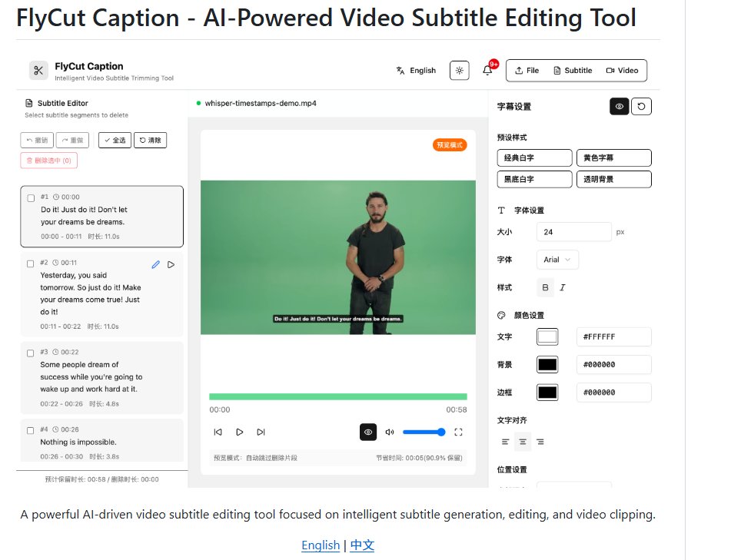Toggle the sun theme button

click(459, 71)
